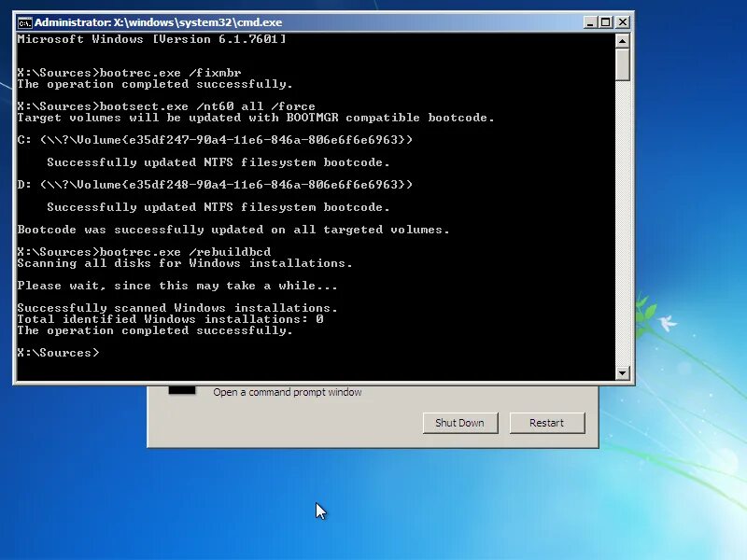Click the Restart button
747x560 pixels.
tap(547, 423)
